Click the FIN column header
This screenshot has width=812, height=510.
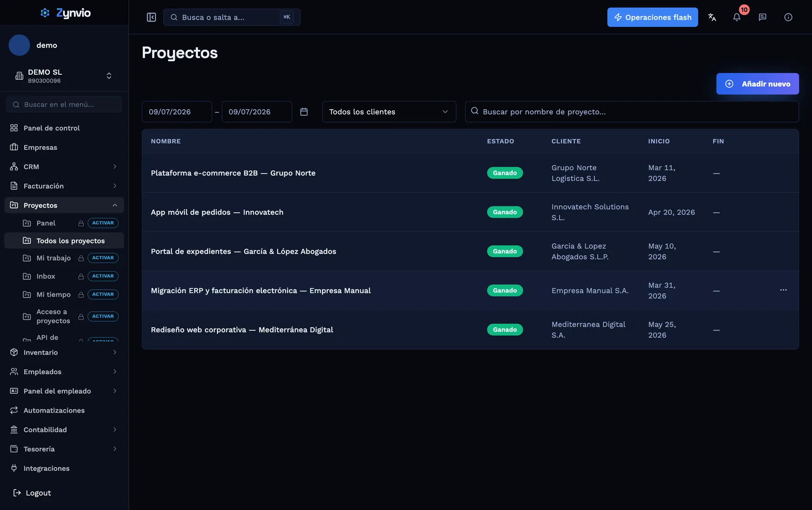[718, 141]
